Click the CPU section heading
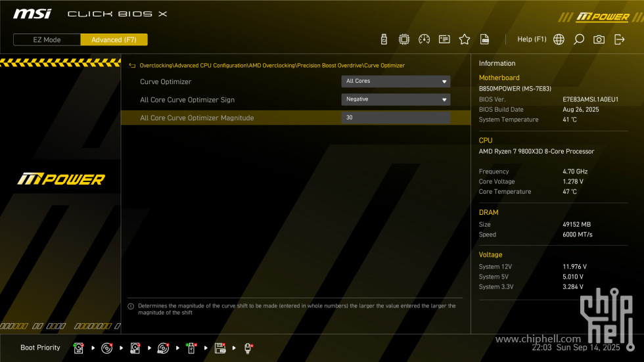This screenshot has height=362, width=644. tap(486, 141)
